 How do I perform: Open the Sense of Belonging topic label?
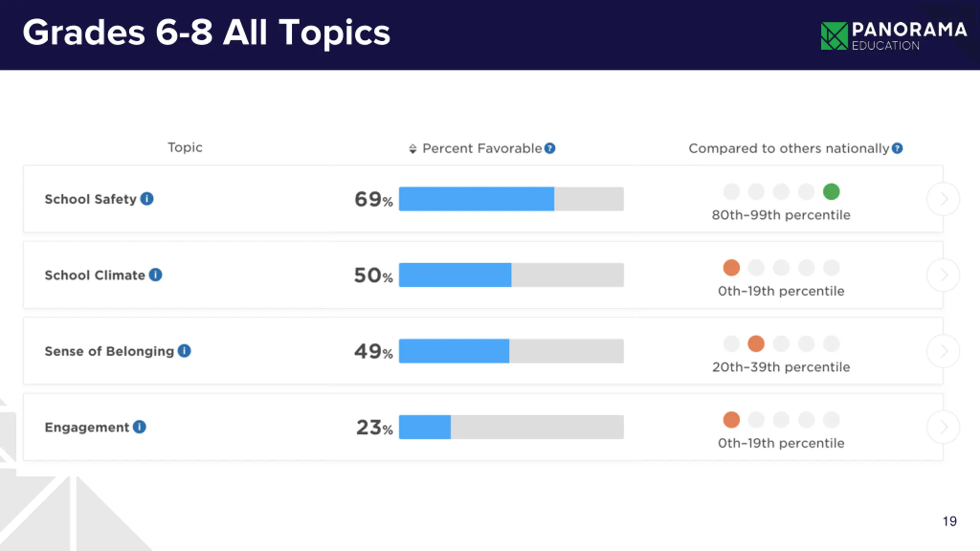point(109,351)
